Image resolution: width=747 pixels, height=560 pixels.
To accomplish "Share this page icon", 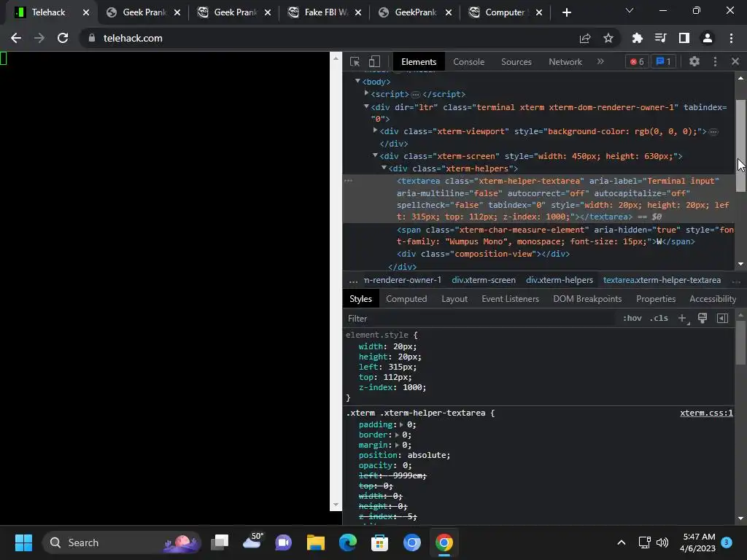I will 585,38.
